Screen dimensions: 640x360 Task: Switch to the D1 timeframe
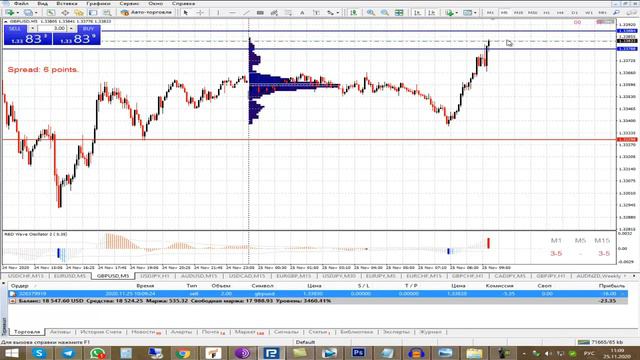[x=575, y=13]
